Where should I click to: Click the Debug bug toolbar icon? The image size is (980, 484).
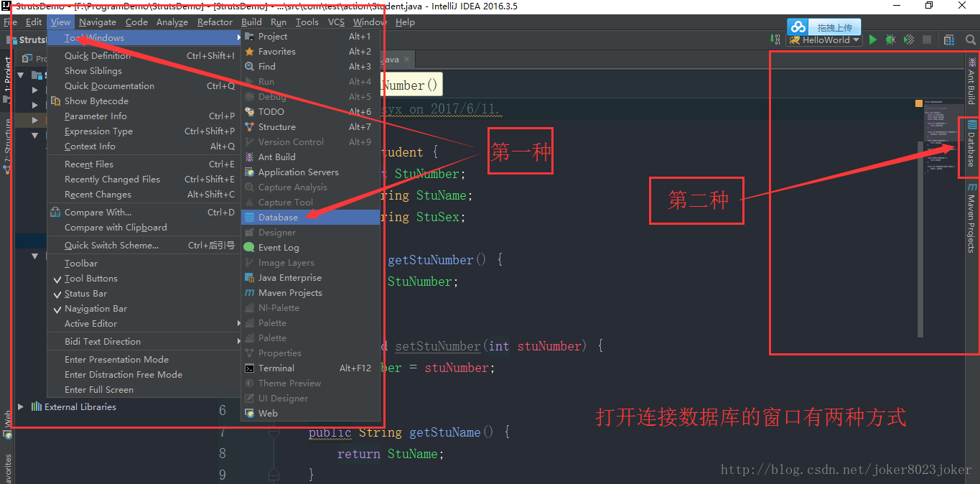[x=891, y=40]
